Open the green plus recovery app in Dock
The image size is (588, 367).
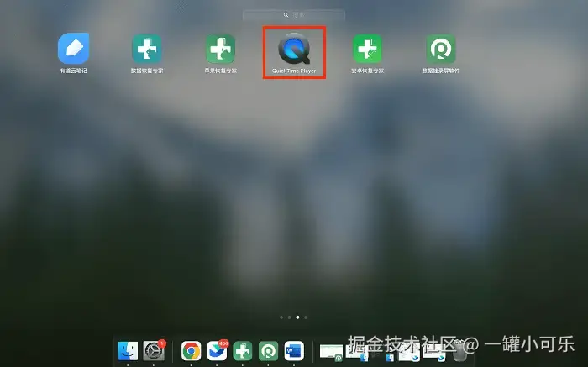pyautogui.click(x=243, y=351)
